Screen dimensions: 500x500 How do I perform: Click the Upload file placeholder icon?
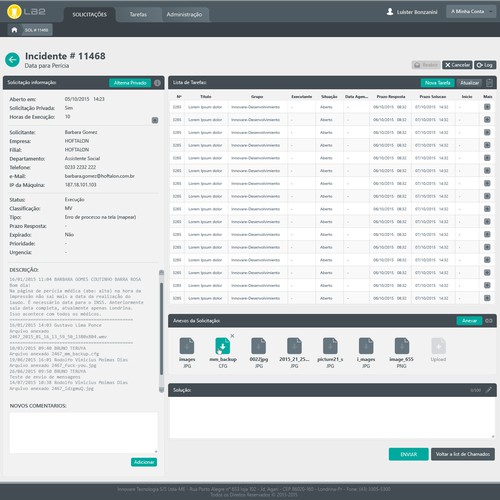(x=438, y=346)
